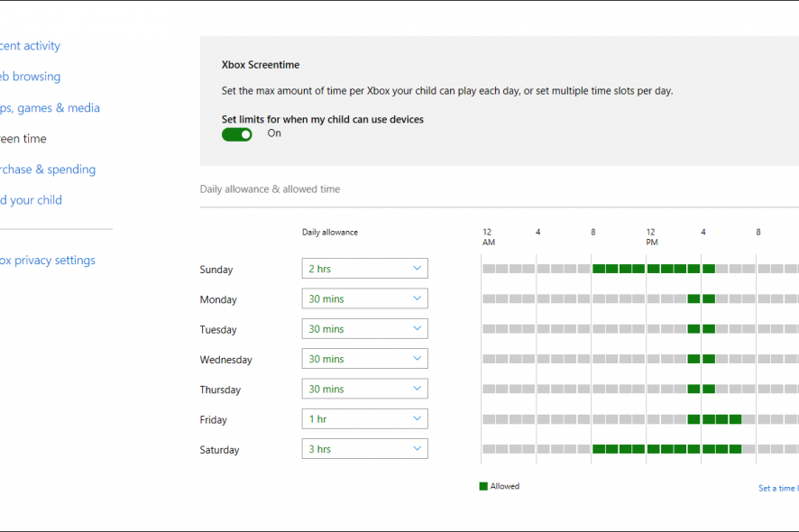Screen dimensions: 799x532
Task: Click the Xbox Screentime heading
Action: 261,65
